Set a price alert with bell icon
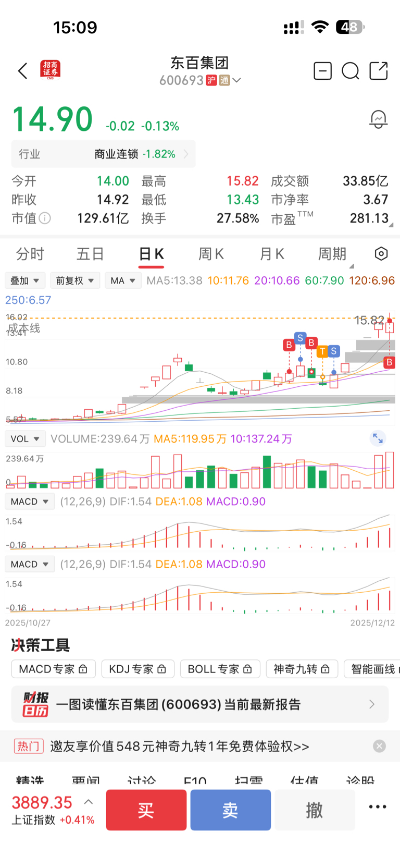The height and width of the screenshot is (868, 400). click(x=378, y=119)
